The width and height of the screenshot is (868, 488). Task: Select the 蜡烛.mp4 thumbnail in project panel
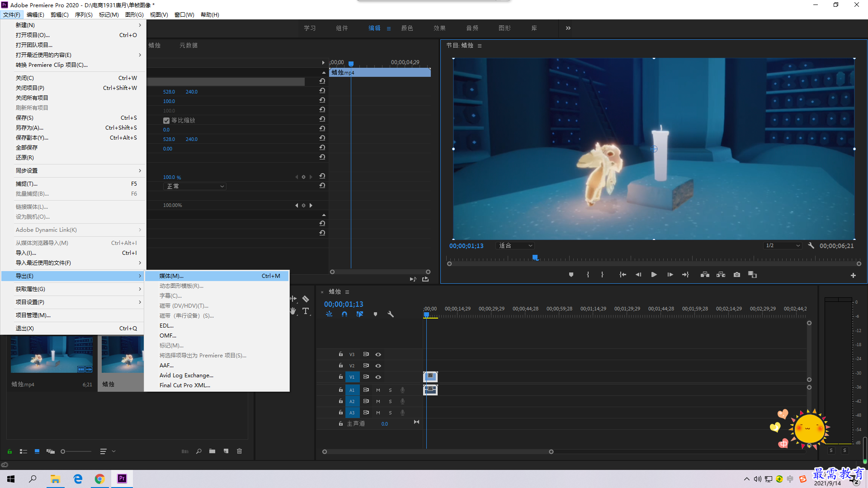click(x=52, y=354)
